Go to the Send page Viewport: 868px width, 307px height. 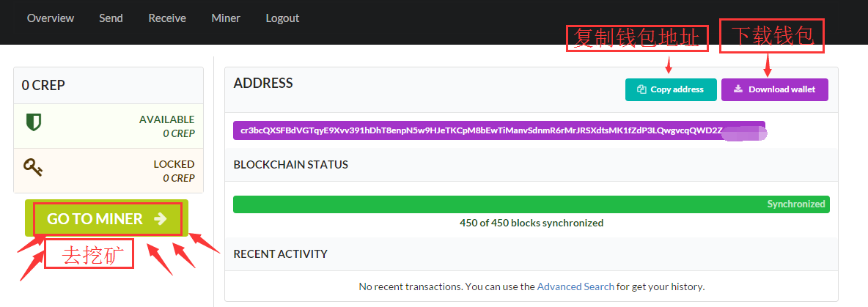point(111,18)
